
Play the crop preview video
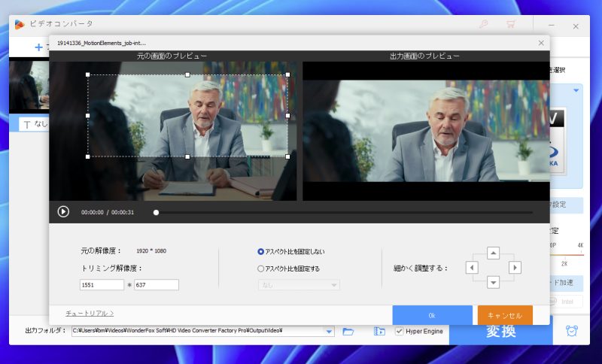coord(63,212)
